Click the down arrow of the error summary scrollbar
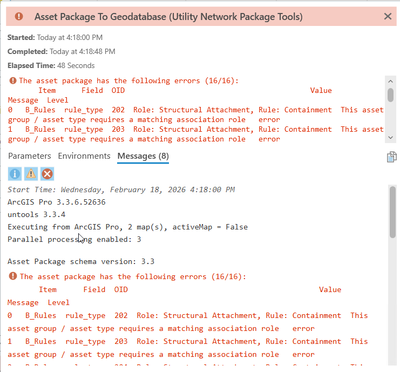 click(391, 137)
